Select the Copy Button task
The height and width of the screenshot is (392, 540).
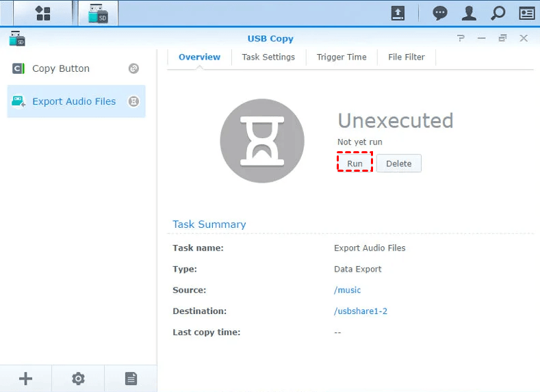point(61,68)
